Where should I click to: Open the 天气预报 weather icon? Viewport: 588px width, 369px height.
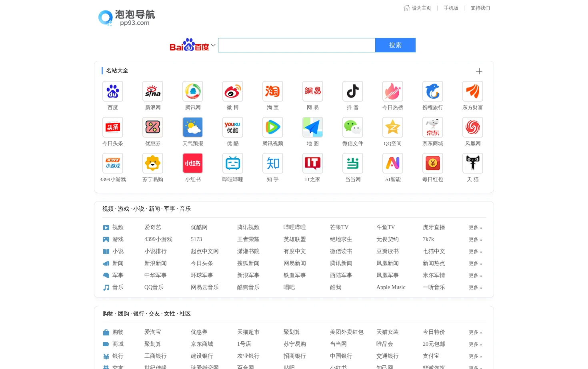[x=193, y=127]
